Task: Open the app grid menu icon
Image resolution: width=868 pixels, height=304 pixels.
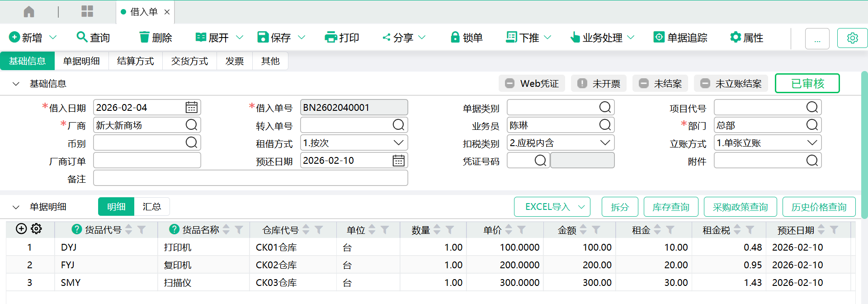Action: click(x=87, y=12)
